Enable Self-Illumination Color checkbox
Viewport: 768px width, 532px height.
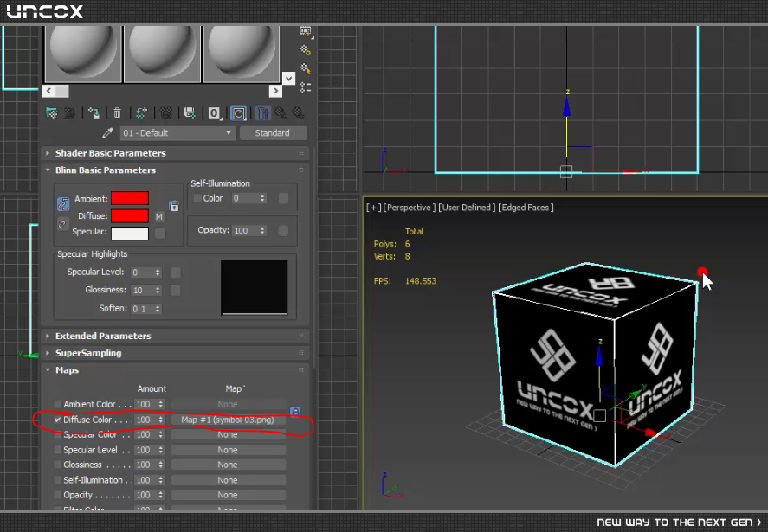tap(197, 198)
